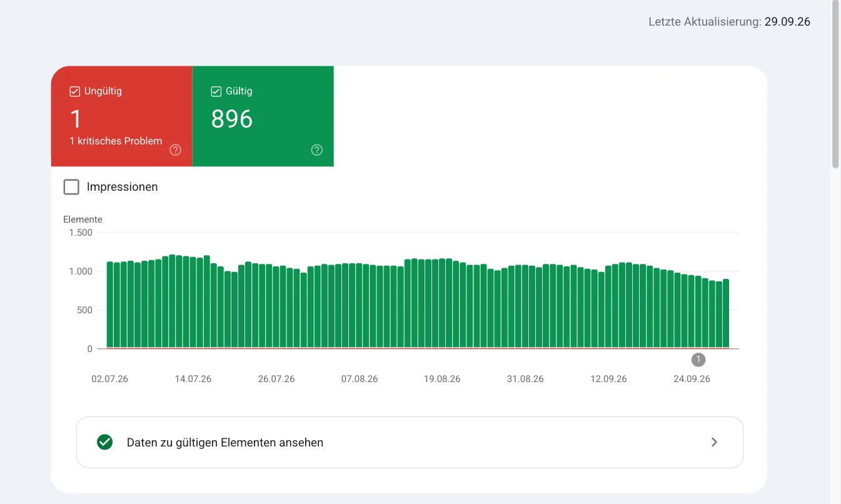Click the 896 valid count number
The width and height of the screenshot is (841, 504).
pyautogui.click(x=232, y=119)
